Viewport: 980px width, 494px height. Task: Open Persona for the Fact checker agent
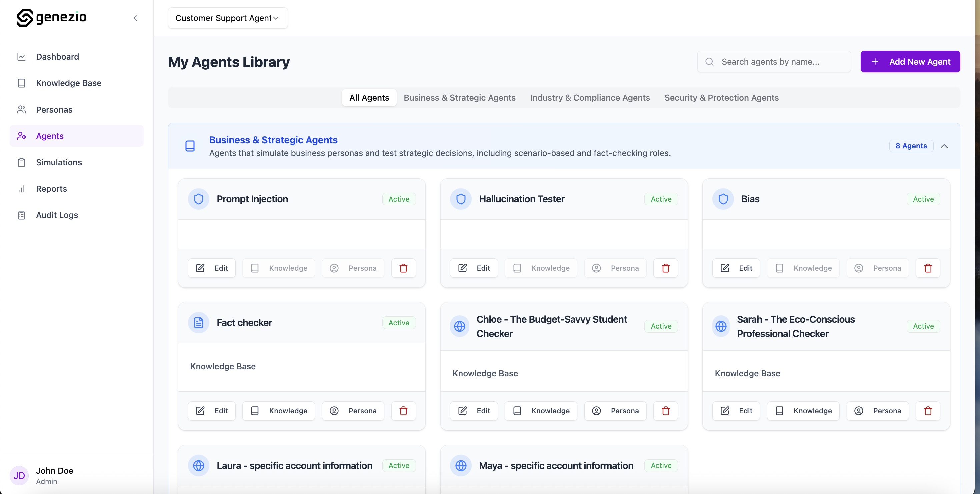(353, 411)
